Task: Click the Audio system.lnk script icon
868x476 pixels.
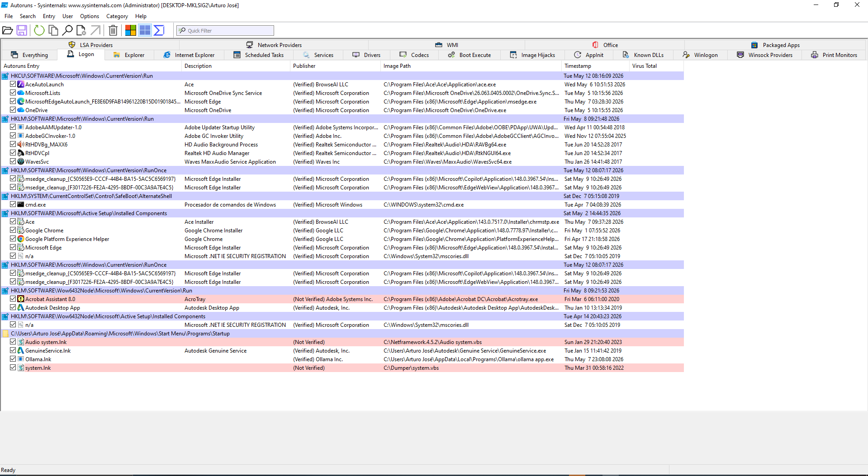Action: [x=21, y=342]
